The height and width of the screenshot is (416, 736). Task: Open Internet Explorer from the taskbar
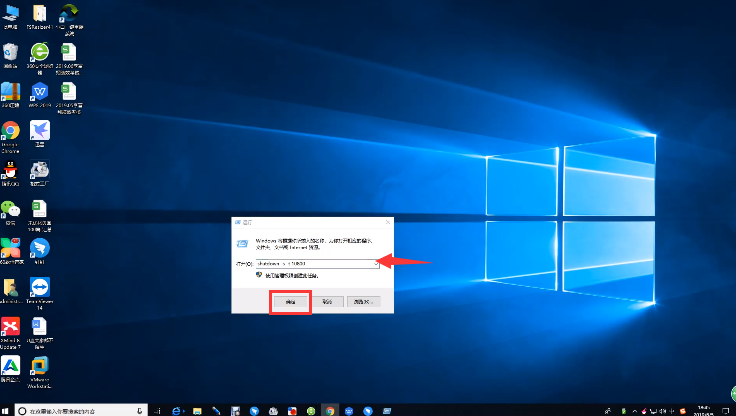(x=176, y=411)
